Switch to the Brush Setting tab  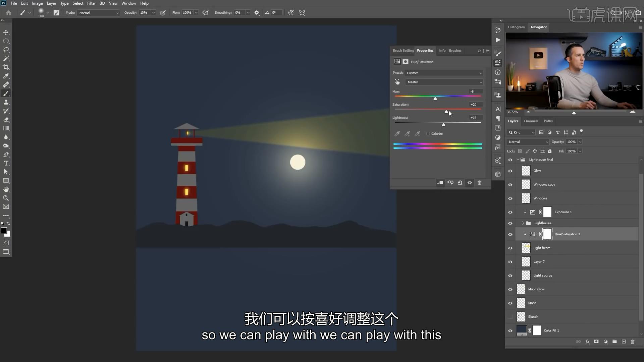point(403,51)
